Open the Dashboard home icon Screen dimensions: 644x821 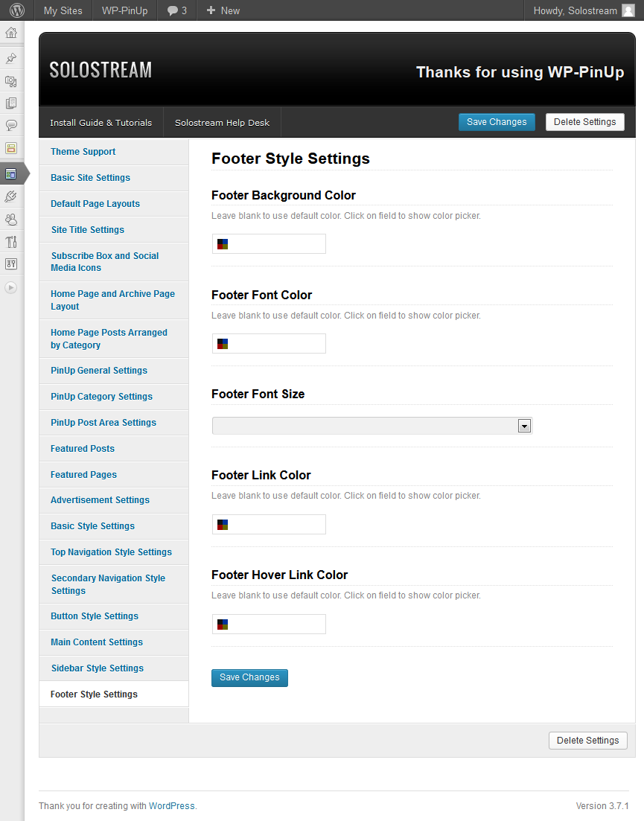pyautogui.click(x=11, y=33)
